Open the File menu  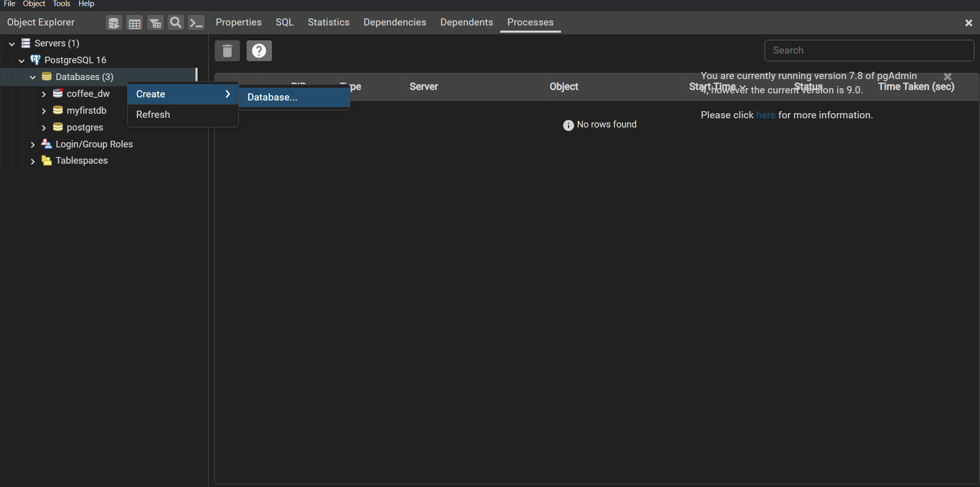pos(10,4)
